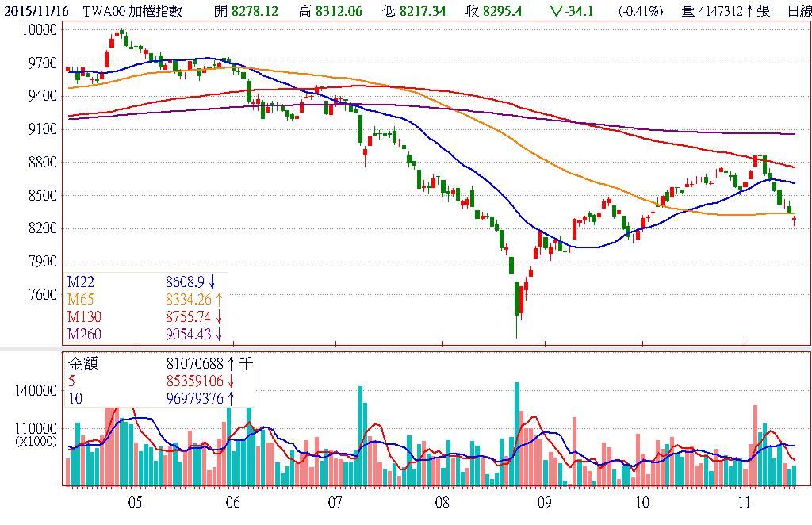Select the M22 moving average label
Viewport: 812px width, 525px height.
pos(81,282)
